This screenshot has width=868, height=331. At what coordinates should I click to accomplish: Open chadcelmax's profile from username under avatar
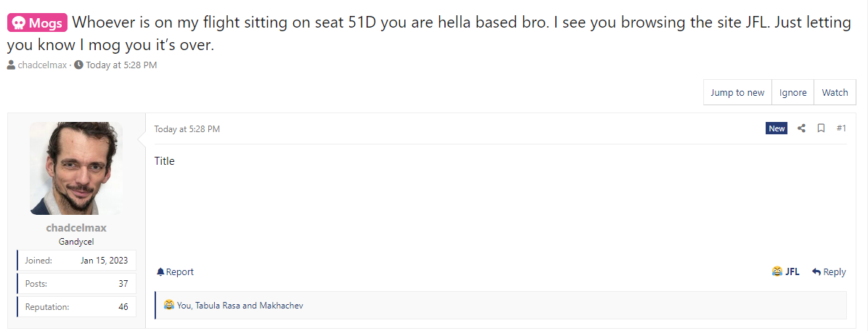(76, 228)
